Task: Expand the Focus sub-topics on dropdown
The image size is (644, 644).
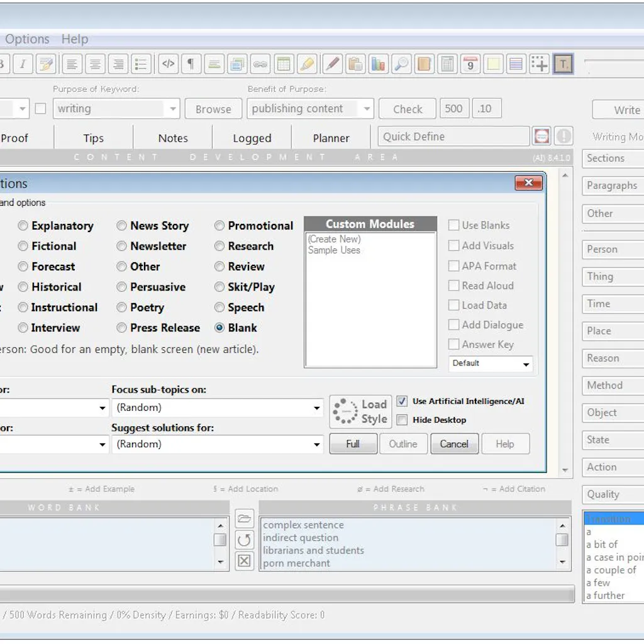Action: click(317, 408)
